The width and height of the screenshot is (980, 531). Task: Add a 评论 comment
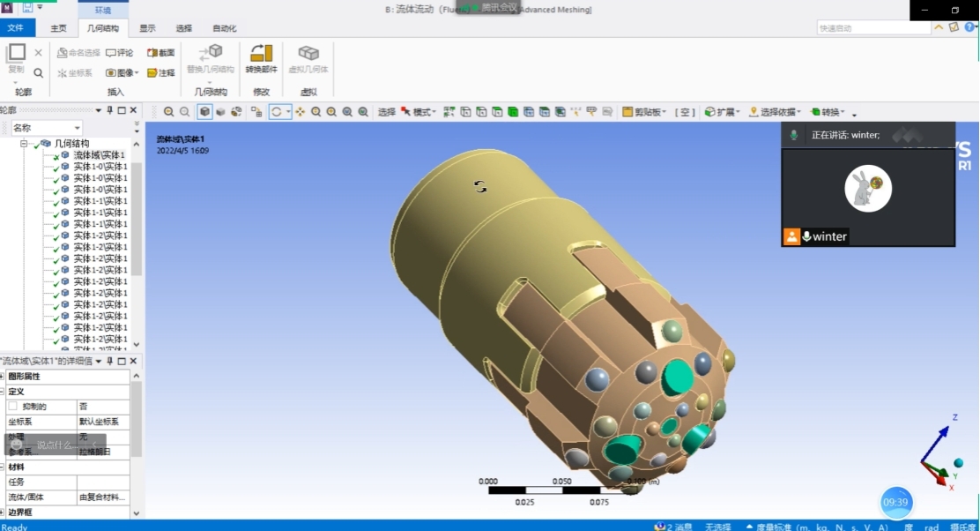119,53
